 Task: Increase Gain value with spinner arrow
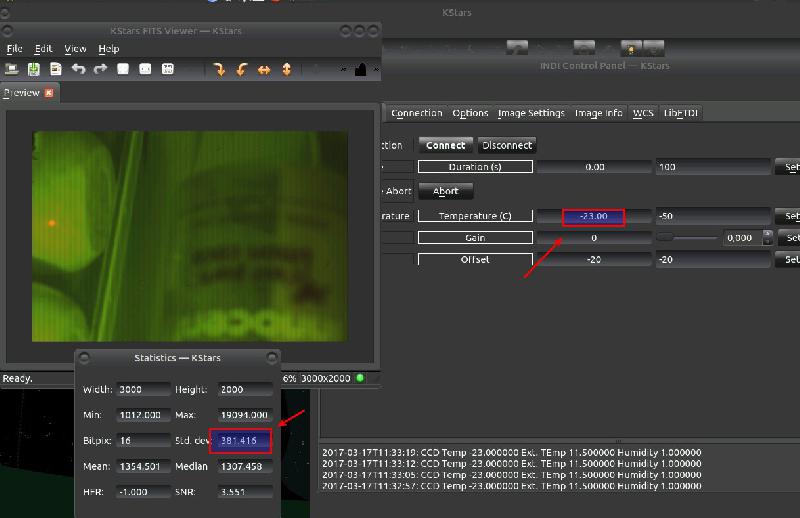767,234
